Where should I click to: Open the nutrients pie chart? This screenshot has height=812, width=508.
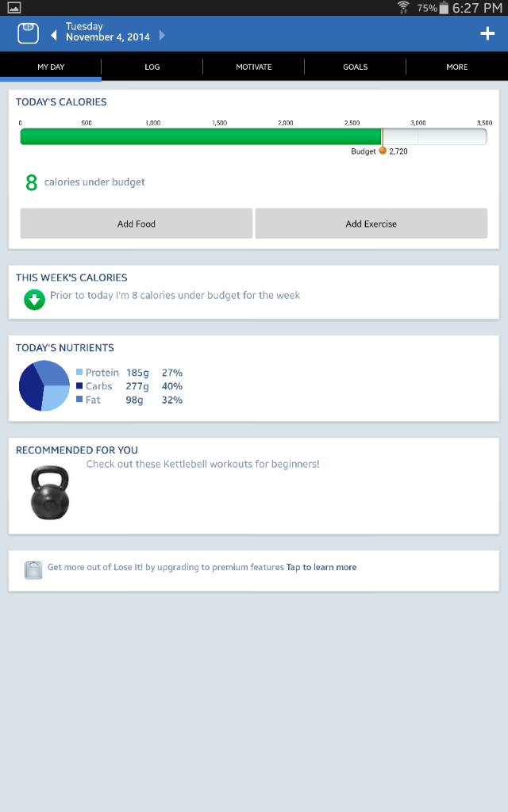[44, 385]
